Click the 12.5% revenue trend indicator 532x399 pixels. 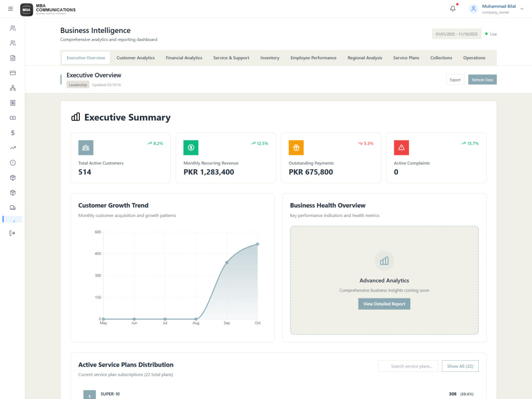click(260, 144)
